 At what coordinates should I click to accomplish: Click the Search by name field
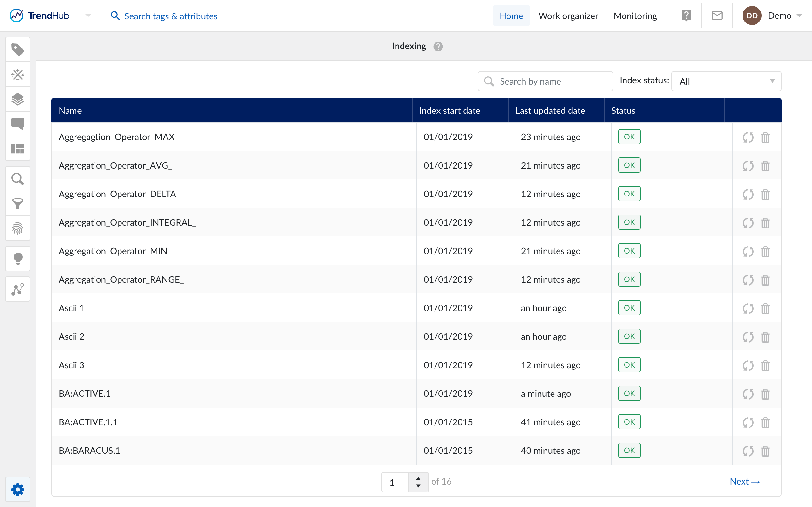[550, 81]
